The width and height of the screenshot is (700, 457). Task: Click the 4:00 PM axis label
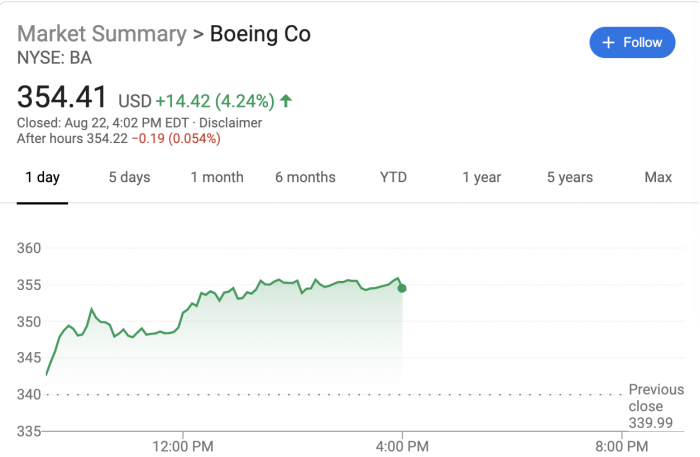coord(402,443)
